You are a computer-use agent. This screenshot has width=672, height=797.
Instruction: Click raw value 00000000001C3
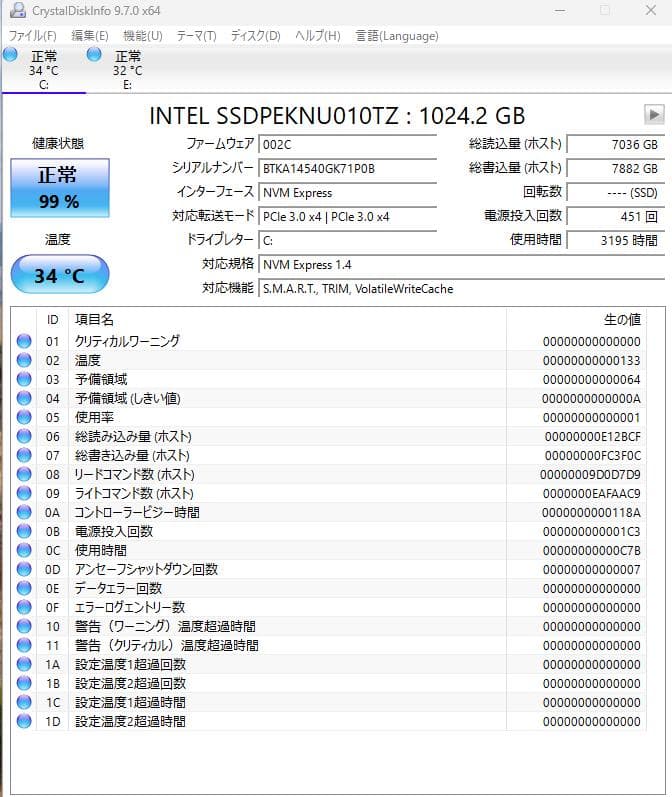click(x=592, y=532)
